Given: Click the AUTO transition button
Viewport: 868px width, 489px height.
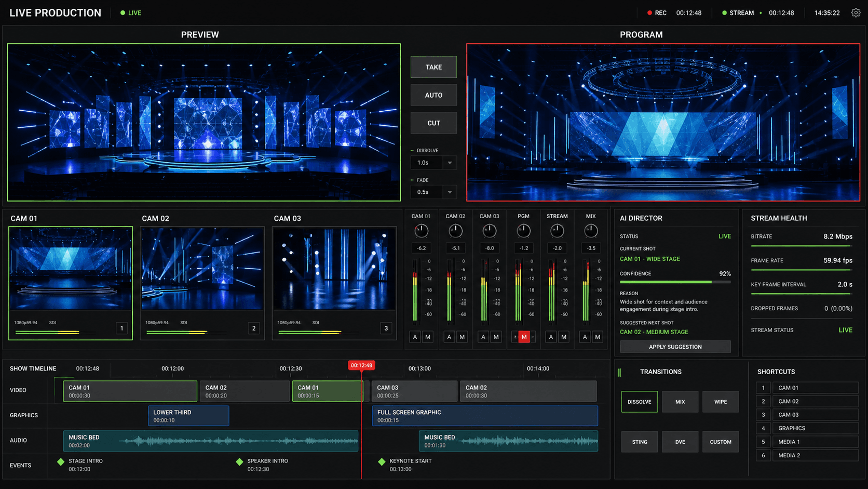Looking at the screenshot, I should [433, 95].
